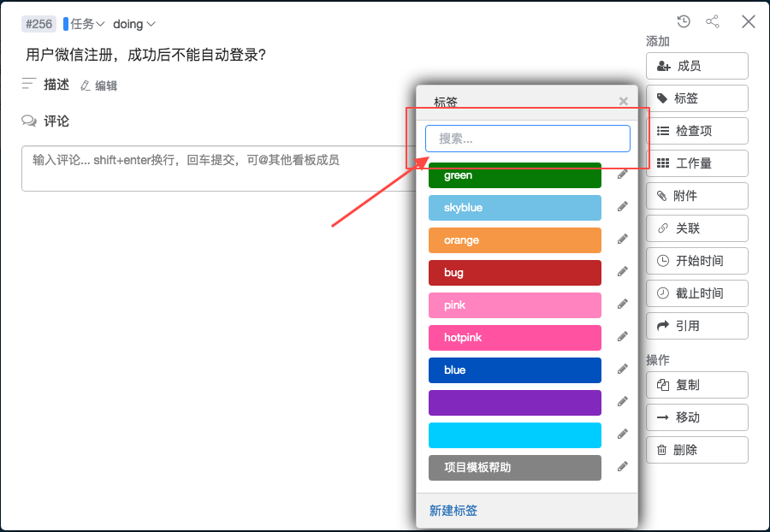Click the 成员 add member button
The image size is (770, 532).
(696, 66)
